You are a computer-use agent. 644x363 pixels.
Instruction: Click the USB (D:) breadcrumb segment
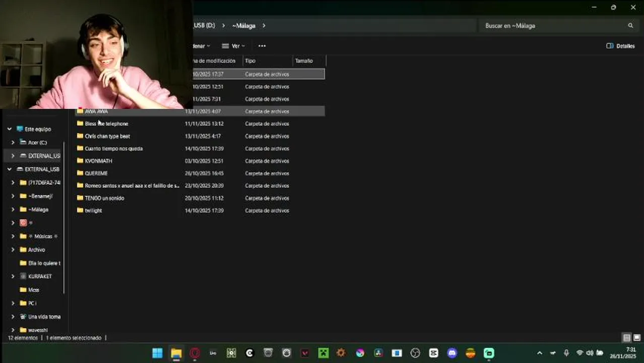coord(204,25)
